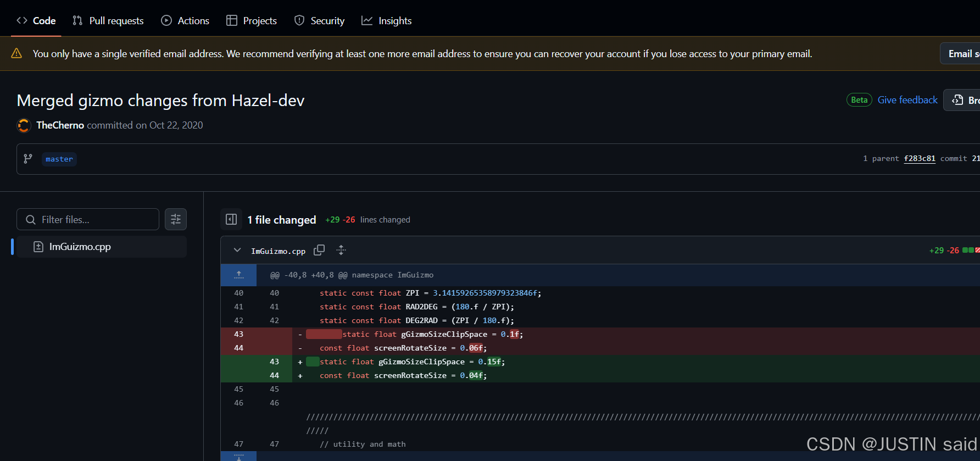Copy ImGuizmo.cpp file path icon
The height and width of the screenshot is (461, 980).
tap(319, 251)
